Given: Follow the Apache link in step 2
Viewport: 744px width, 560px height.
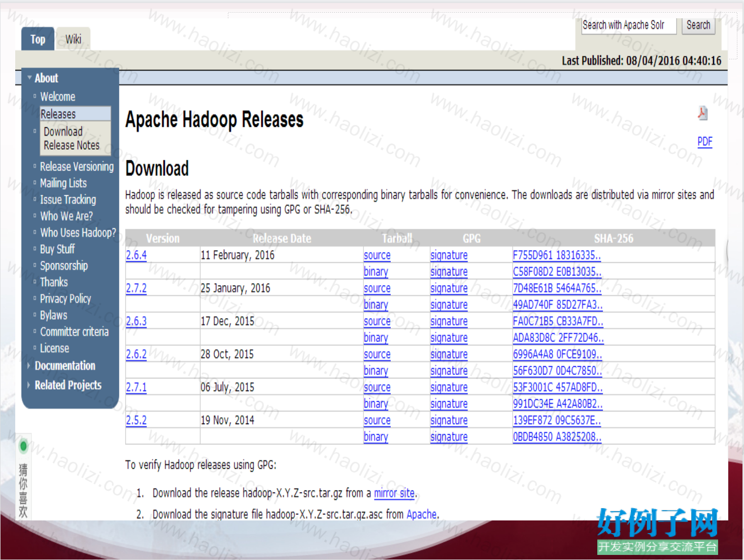Looking at the screenshot, I should point(421,514).
